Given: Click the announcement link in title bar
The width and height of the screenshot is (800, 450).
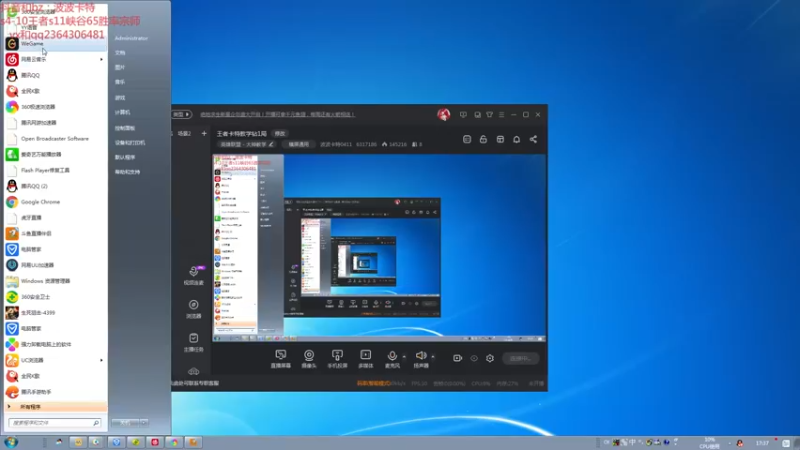Looking at the screenshot, I should 278,114.
